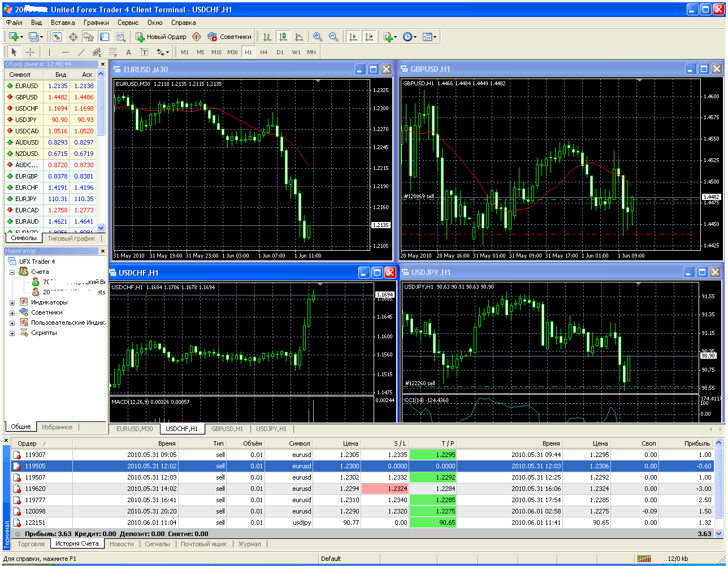The image size is (728, 566).
Task: Select the crosshair tool
Action: point(30,52)
